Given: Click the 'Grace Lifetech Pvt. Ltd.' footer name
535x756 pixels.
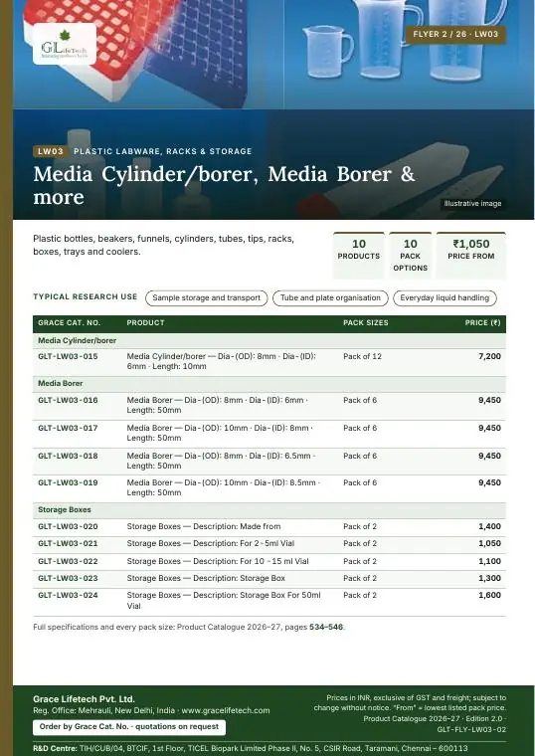Looking at the screenshot, I should tap(84, 699).
